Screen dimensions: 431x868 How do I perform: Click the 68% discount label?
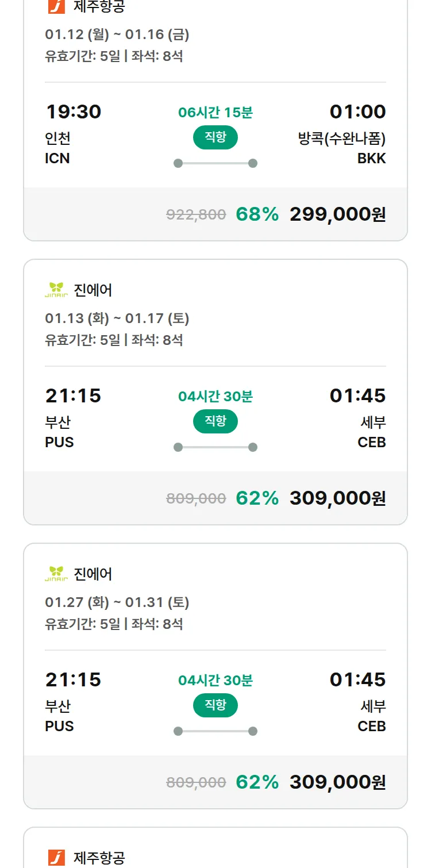pyautogui.click(x=257, y=214)
